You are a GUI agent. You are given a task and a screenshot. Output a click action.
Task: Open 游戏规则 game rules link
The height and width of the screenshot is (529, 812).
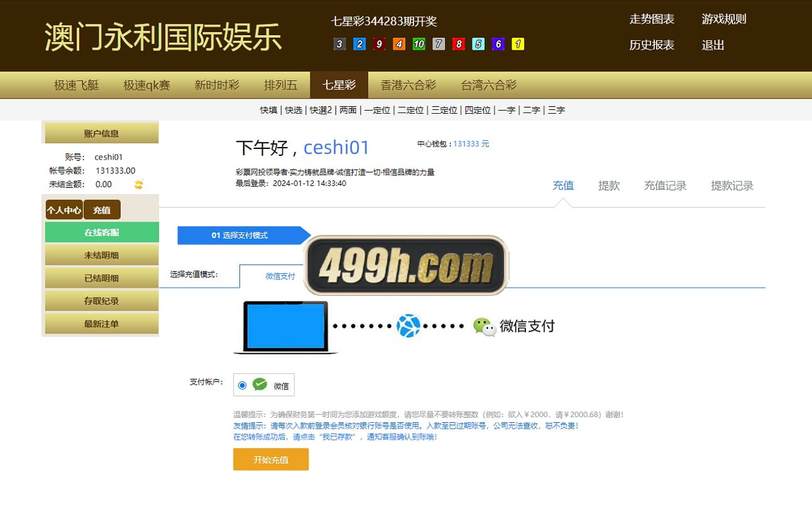pos(724,19)
